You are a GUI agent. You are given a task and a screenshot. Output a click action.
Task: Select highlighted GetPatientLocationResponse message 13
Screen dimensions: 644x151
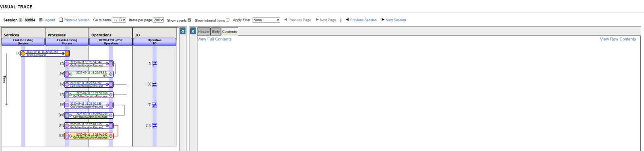89,136
